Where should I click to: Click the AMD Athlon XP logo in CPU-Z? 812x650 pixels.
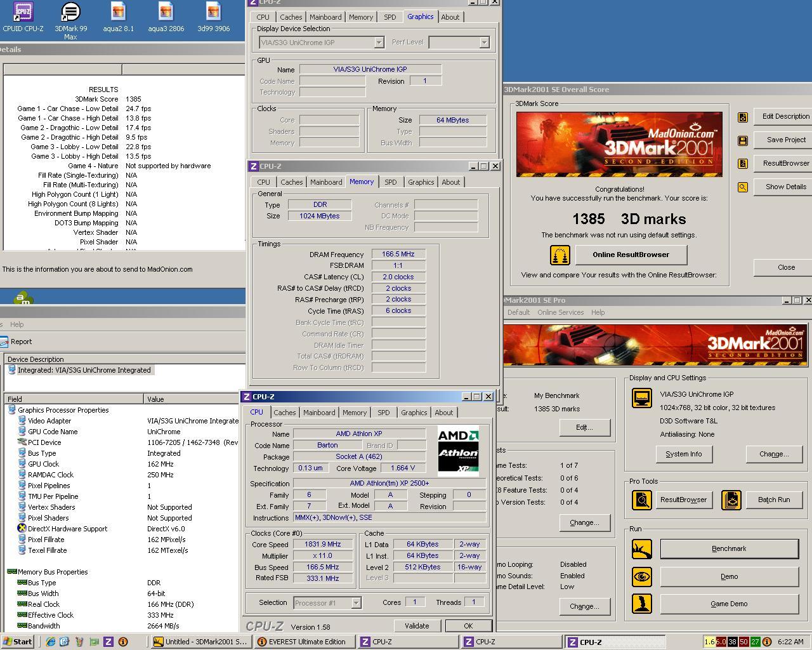click(x=458, y=451)
